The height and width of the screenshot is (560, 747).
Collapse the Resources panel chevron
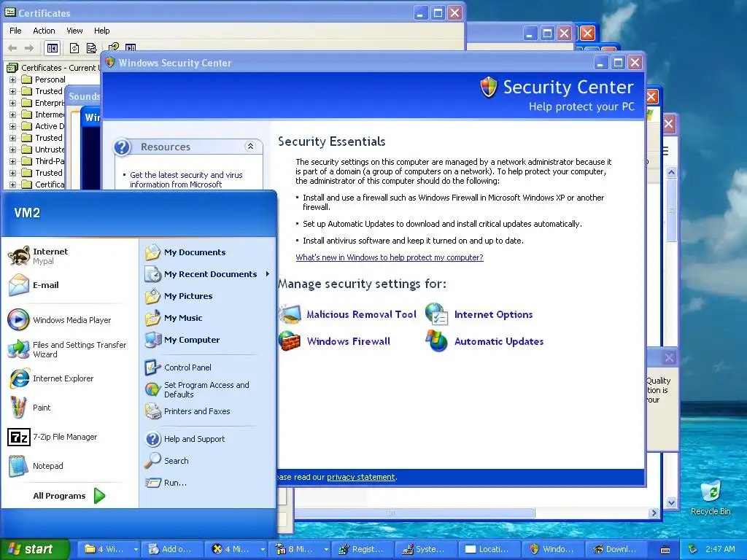click(250, 147)
